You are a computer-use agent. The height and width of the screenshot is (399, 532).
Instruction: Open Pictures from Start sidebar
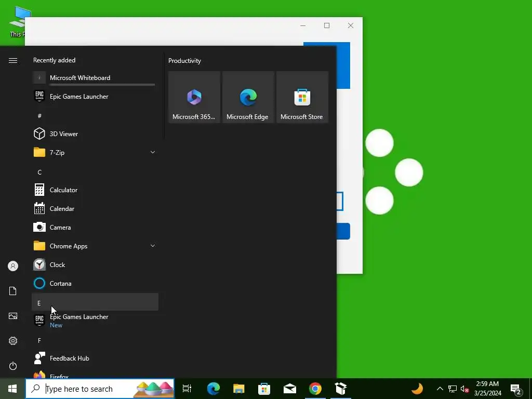coord(13,316)
